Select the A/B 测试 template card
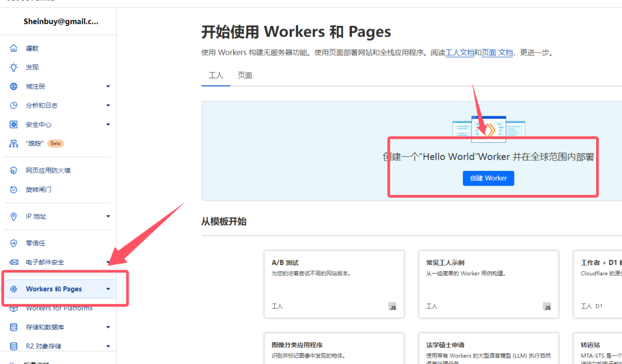The image size is (622, 364). [x=334, y=284]
